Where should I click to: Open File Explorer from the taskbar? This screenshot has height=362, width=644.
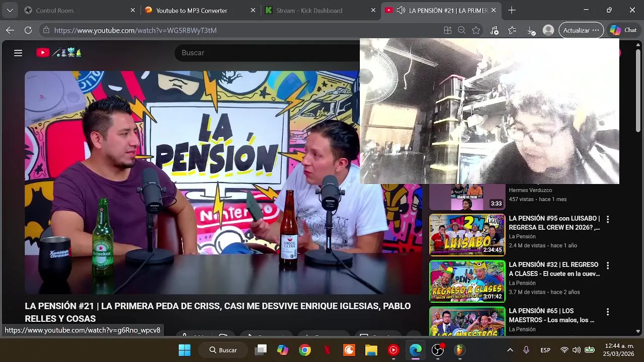point(371,350)
